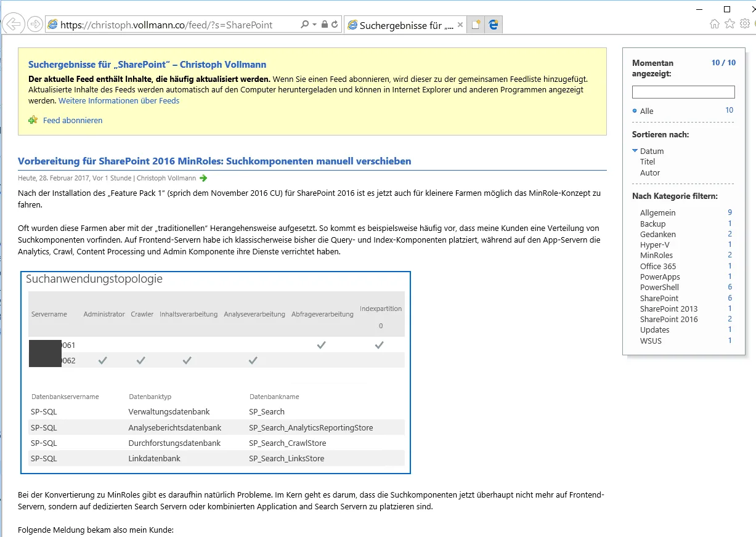The image size is (756, 537).
Task: Filter by category MinRoles
Action: point(656,255)
